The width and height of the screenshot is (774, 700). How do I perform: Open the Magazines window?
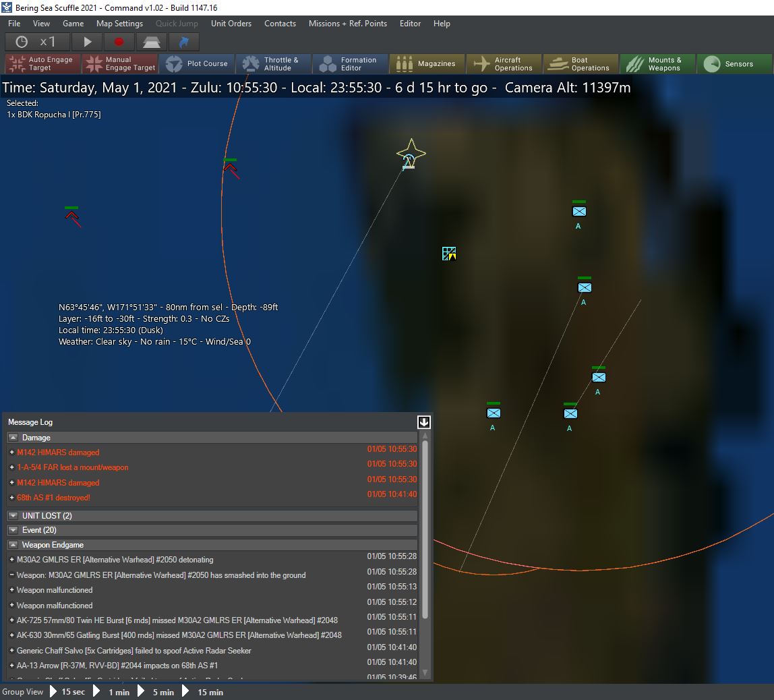(427, 63)
